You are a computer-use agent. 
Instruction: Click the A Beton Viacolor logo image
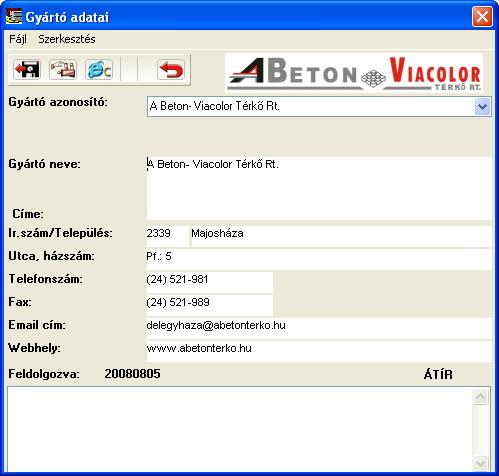[x=354, y=72]
